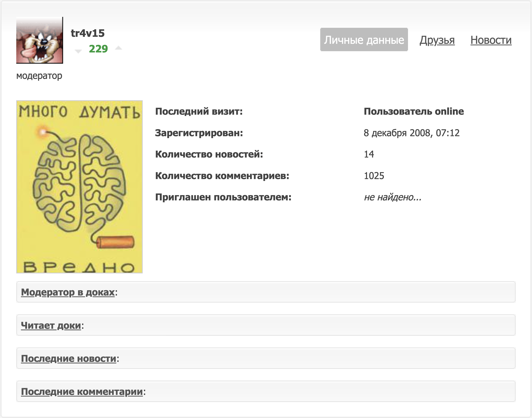Image resolution: width=532 pixels, height=418 pixels.
Task: Open the Друзья tab
Action: (437, 40)
